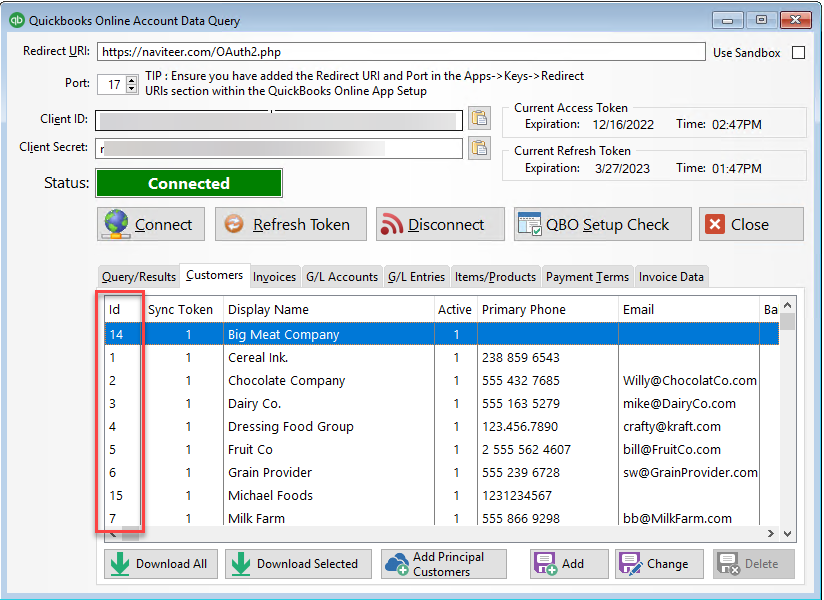
Task: Run the QBO Setup Check
Action: [602, 224]
